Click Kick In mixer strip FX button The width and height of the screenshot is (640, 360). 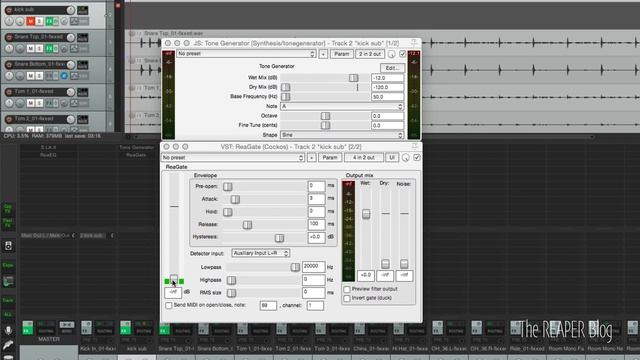click(x=86, y=328)
